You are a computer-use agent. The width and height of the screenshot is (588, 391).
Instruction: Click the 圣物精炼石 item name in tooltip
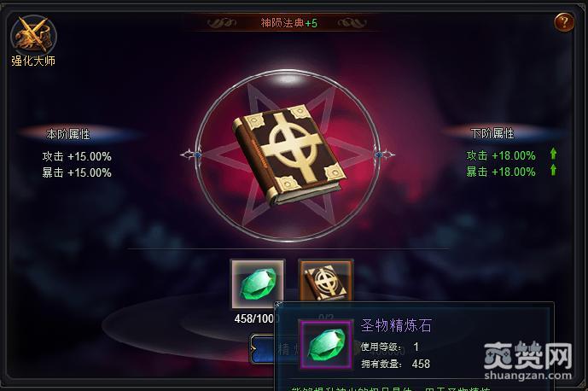click(396, 325)
